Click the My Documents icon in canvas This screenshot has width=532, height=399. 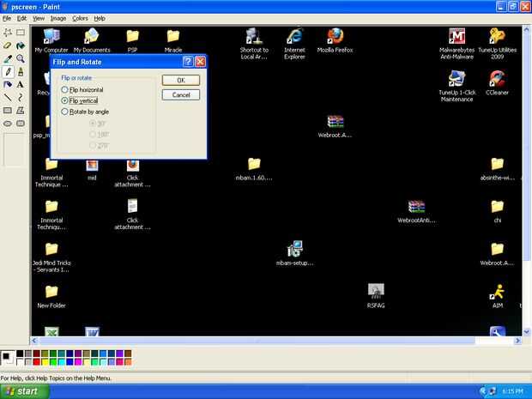click(92, 36)
